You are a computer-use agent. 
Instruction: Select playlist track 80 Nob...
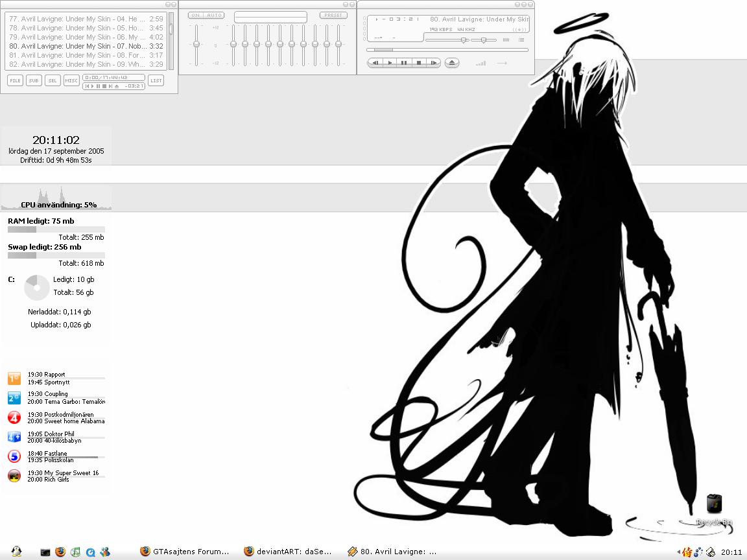[86, 46]
